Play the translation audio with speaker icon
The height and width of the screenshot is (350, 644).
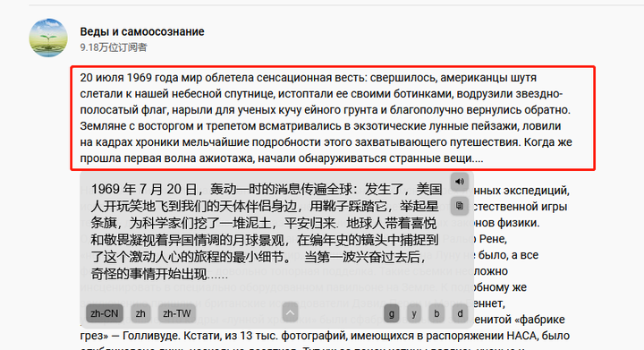pos(460,182)
